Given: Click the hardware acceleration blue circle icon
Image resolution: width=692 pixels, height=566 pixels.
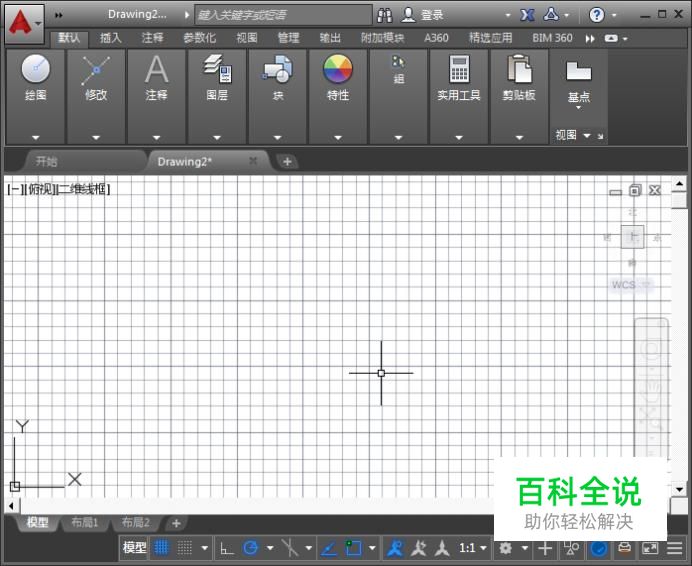Looking at the screenshot, I should pyautogui.click(x=598, y=548).
